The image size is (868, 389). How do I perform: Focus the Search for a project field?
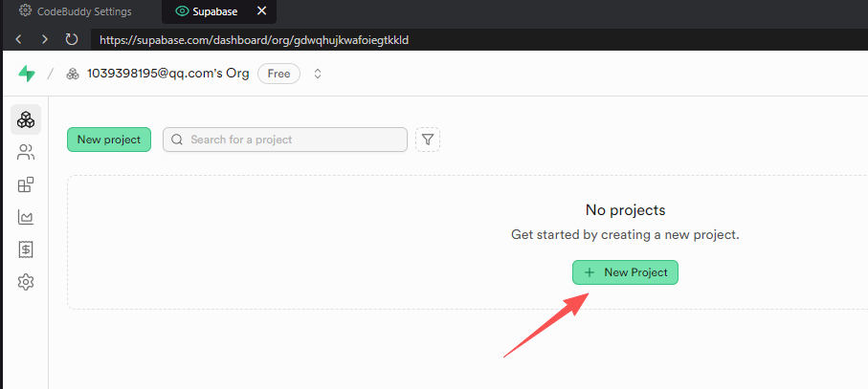[285, 140]
